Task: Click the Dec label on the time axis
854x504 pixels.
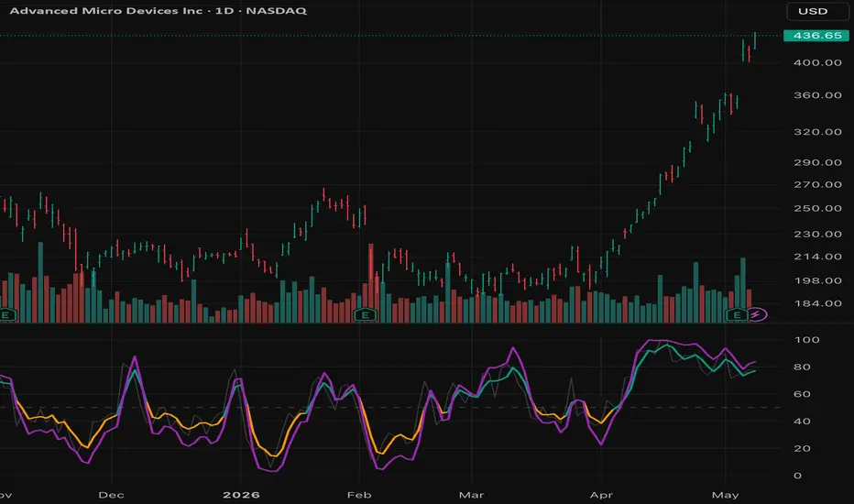Action: click(111, 495)
